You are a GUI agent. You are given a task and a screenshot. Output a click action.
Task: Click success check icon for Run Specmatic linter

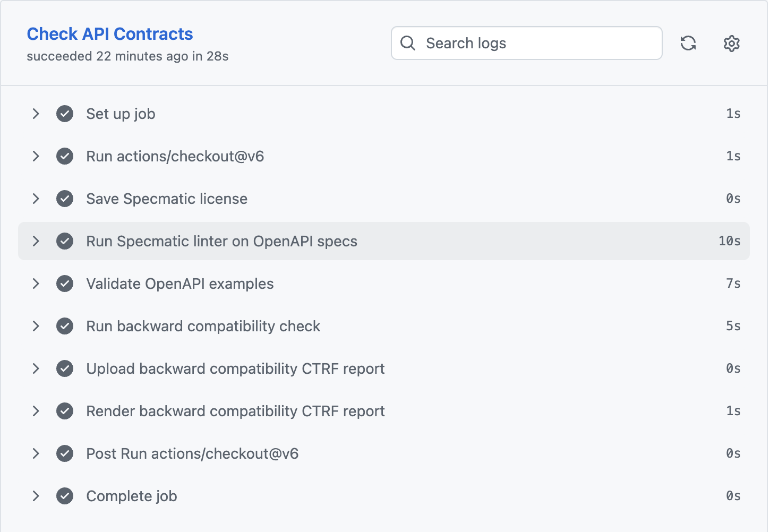click(x=65, y=241)
